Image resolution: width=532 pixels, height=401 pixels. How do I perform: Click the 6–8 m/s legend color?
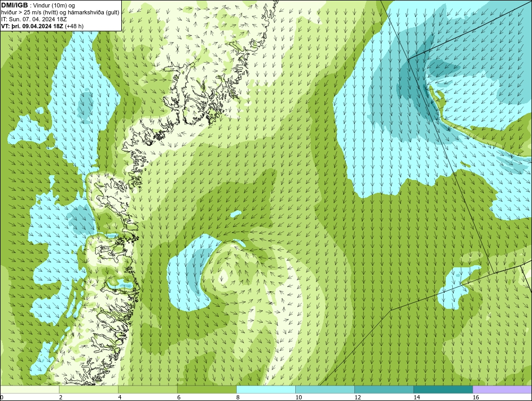point(207,389)
